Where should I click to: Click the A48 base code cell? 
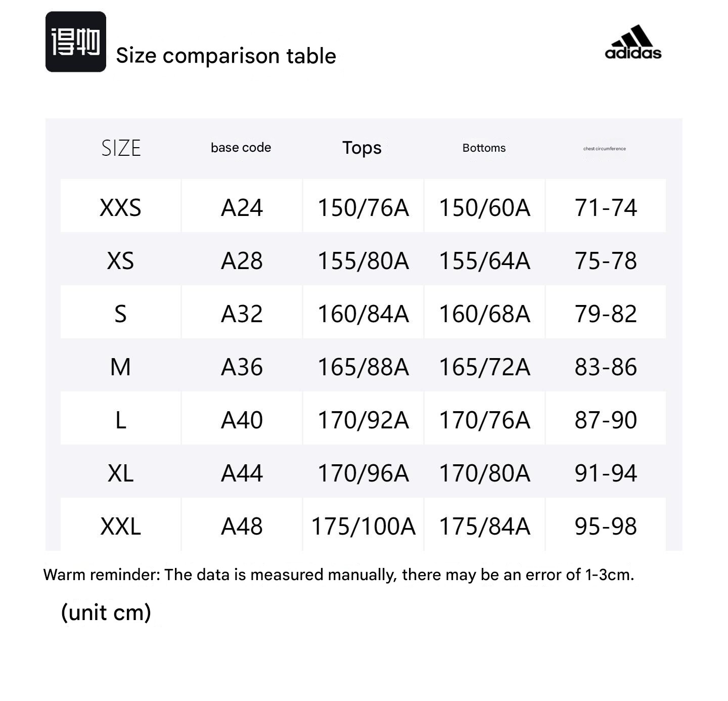pos(242,527)
